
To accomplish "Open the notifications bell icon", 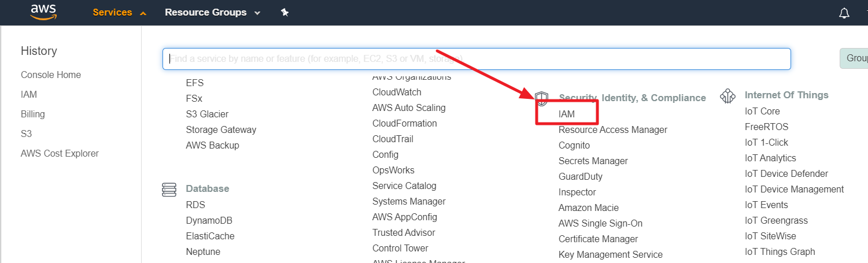I will coord(844,13).
